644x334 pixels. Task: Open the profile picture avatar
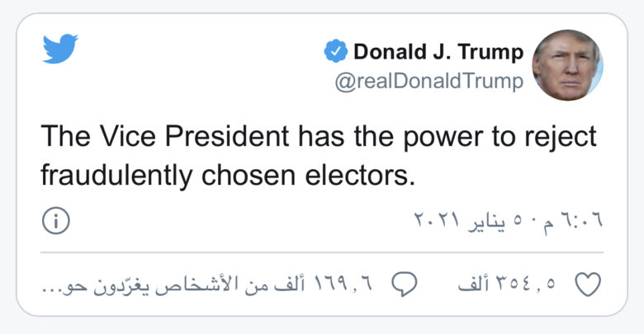point(567,66)
